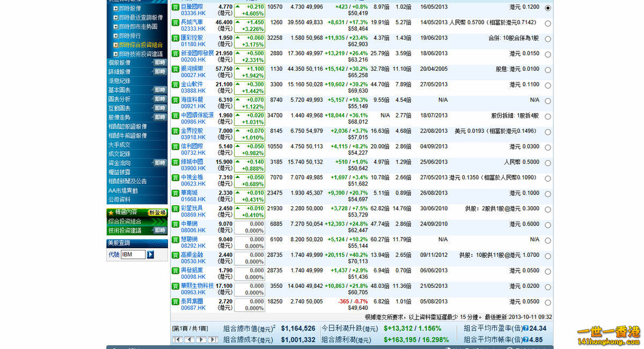Click the buy icon beside 中國環保能源
The image size is (644, 349).
point(175,116)
